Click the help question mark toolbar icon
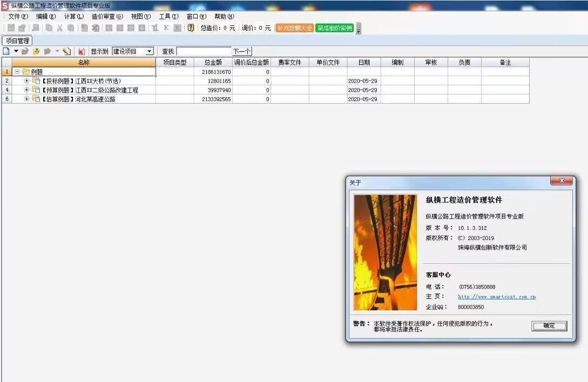Viewport: 588px width, 382px height. coord(191,28)
